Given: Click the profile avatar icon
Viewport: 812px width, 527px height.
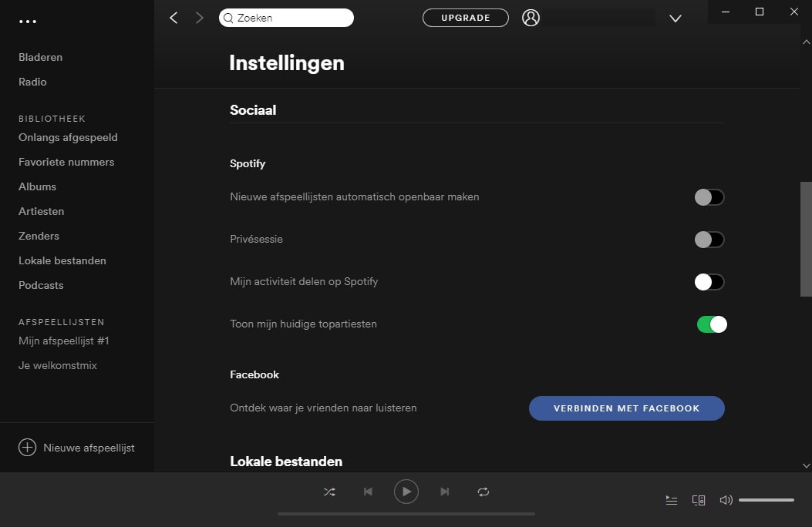Looking at the screenshot, I should click(531, 17).
